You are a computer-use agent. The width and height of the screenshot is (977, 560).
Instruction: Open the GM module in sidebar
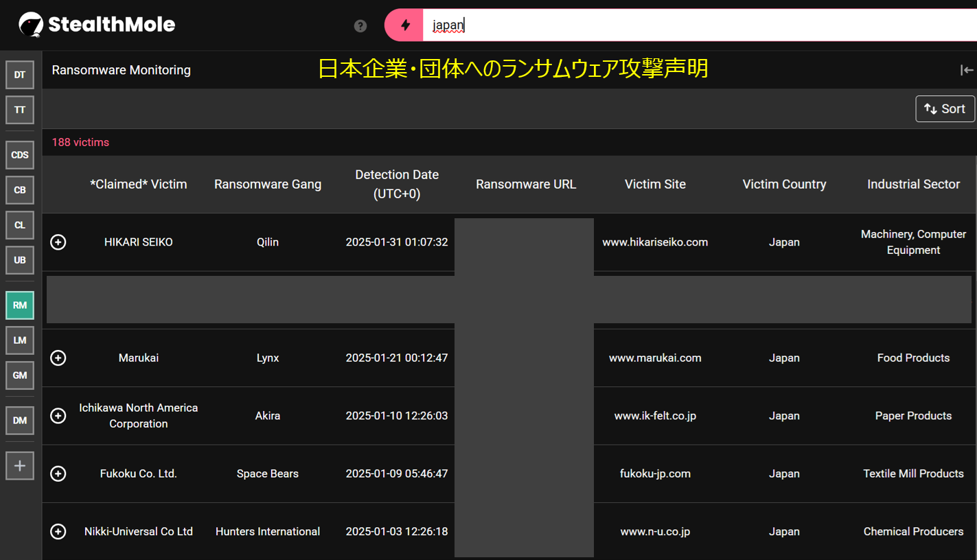20,375
